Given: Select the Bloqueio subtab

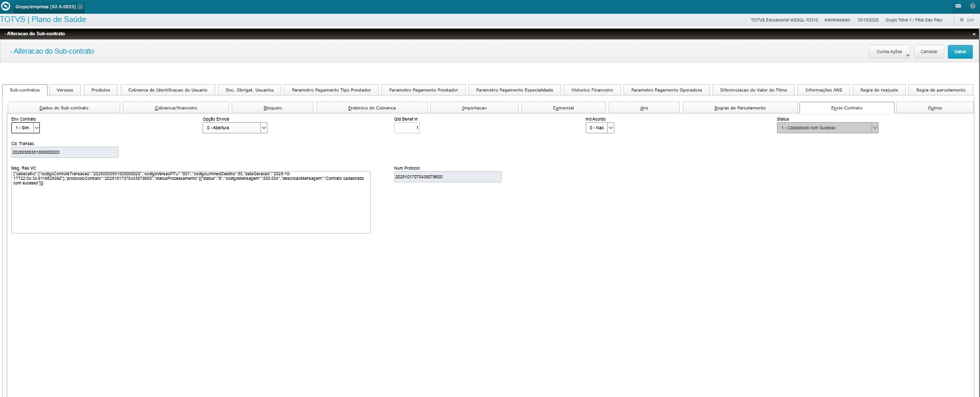Looking at the screenshot, I should point(273,108).
